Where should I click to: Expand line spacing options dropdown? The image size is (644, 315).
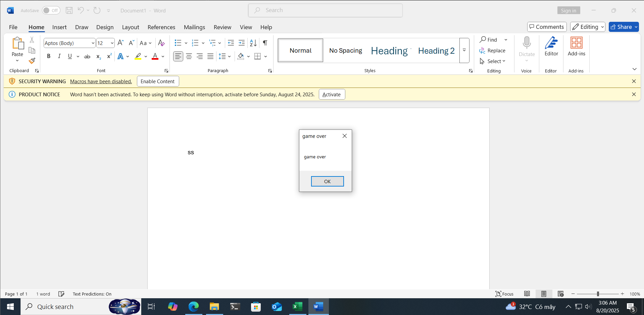(230, 56)
